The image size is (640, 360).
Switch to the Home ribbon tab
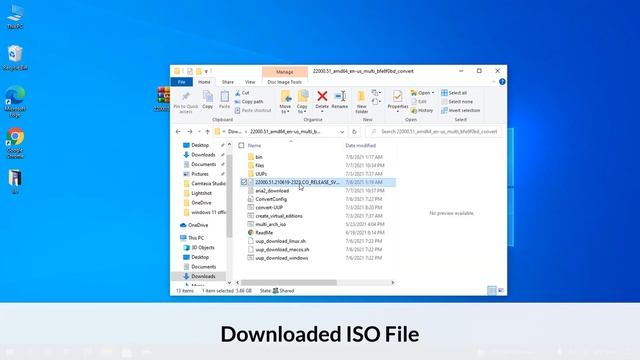(x=204, y=82)
